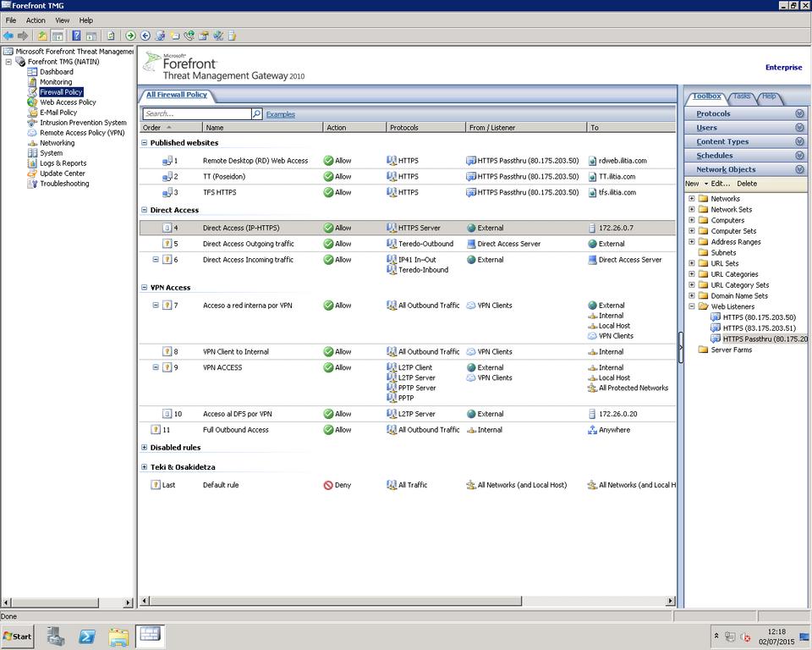Expand the Networks folder in toolbox
Viewport: 812px width, 650px height.
(x=691, y=199)
